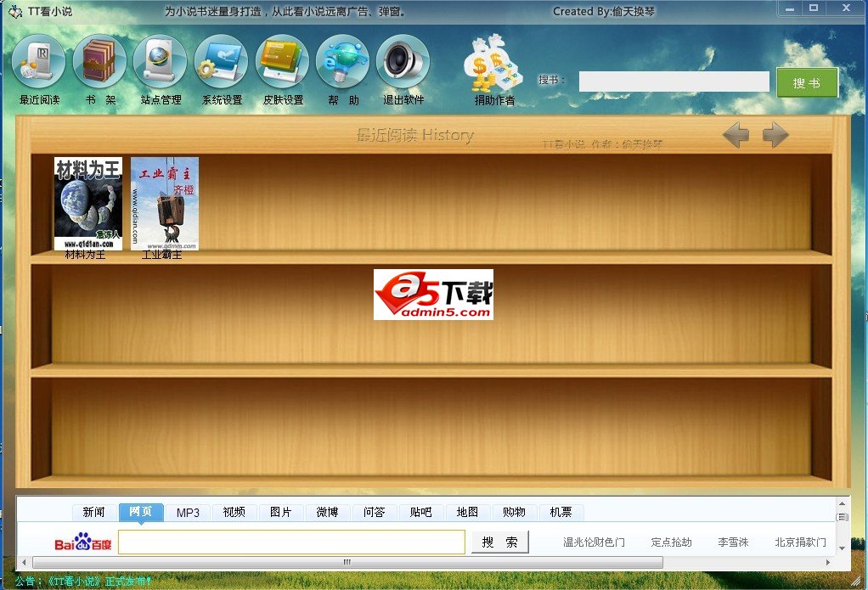Open 皮肤设置 skin settings icon
868x590 pixels.
tap(282, 61)
